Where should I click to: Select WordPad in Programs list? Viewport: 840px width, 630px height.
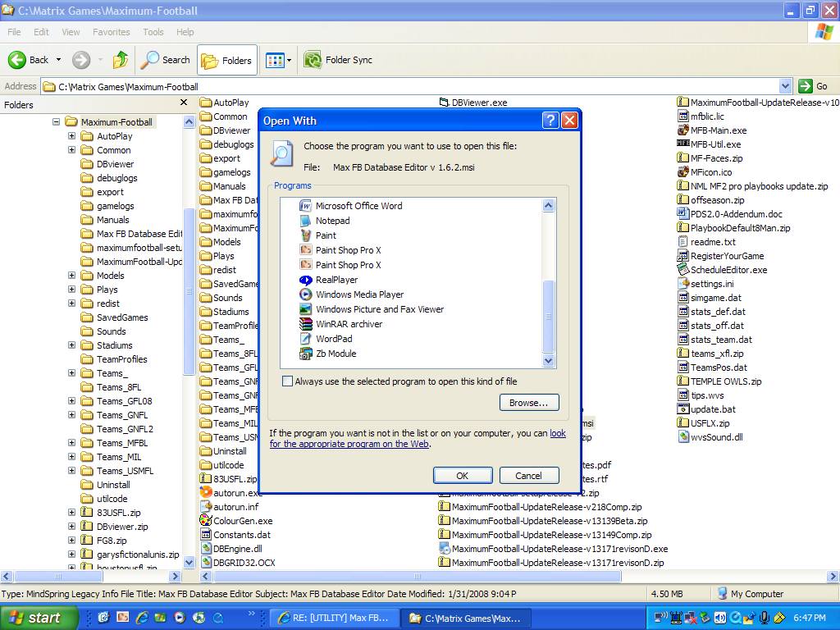326,339
